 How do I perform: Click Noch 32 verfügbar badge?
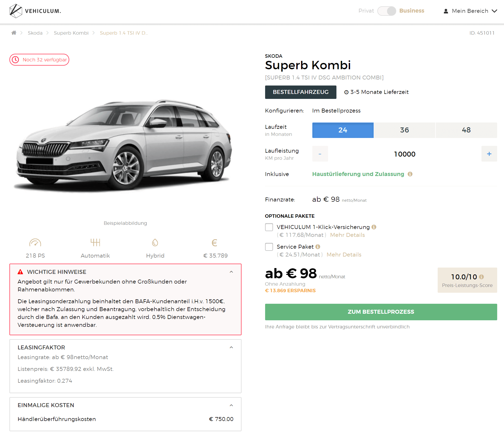click(x=39, y=60)
